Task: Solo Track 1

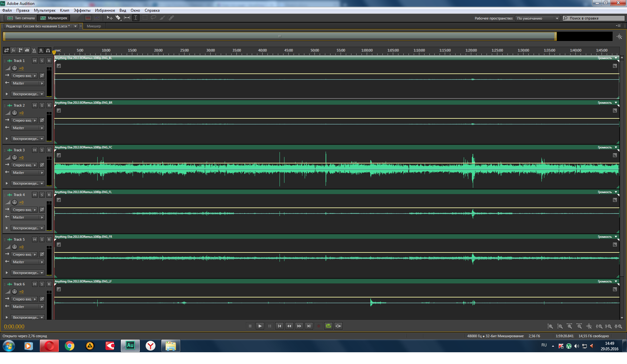Action: point(42,61)
